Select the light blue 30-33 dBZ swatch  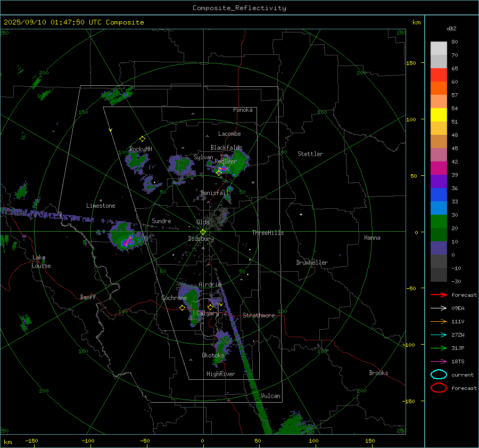[x=439, y=208]
